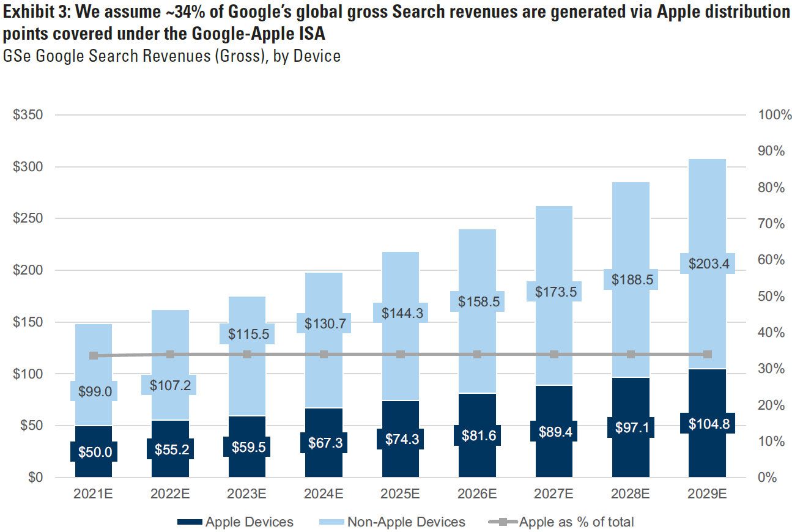
Task: Click the Apple Devices legend color swatch
Action: coord(189,522)
